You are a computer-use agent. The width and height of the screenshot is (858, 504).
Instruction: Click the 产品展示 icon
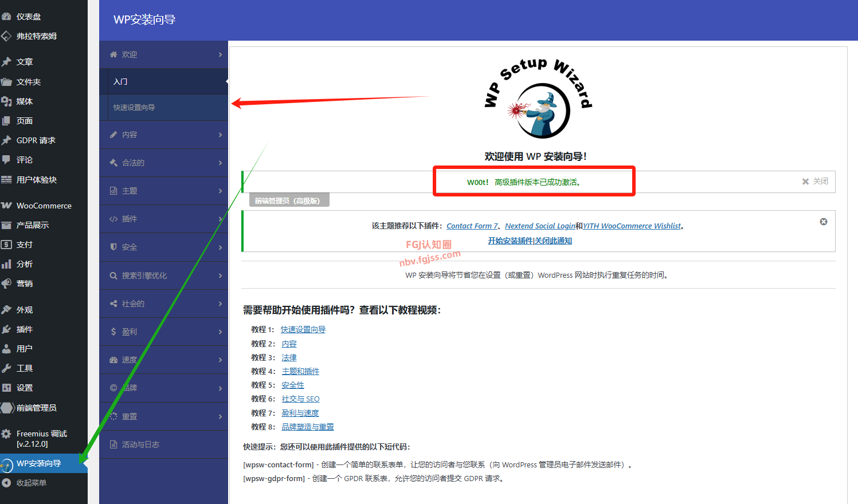(x=6, y=225)
